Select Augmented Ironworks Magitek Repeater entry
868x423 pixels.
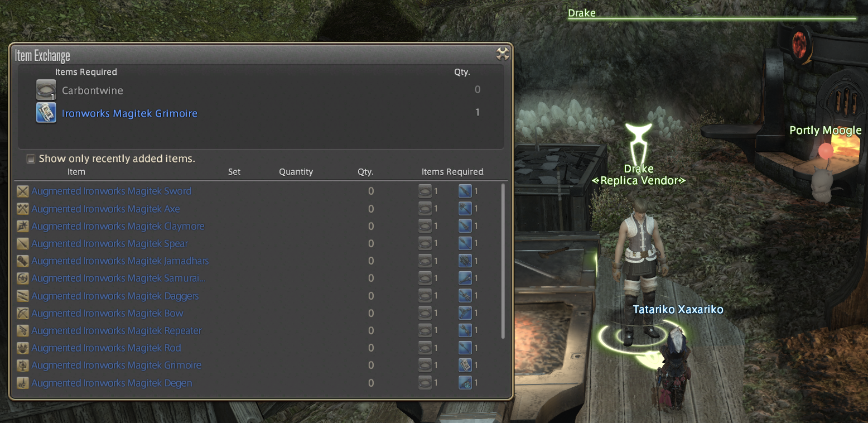117,331
